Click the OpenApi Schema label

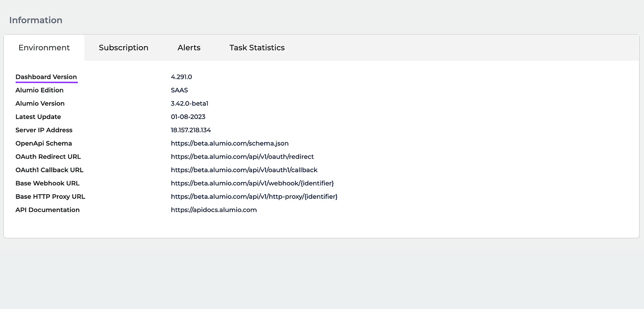(x=44, y=143)
